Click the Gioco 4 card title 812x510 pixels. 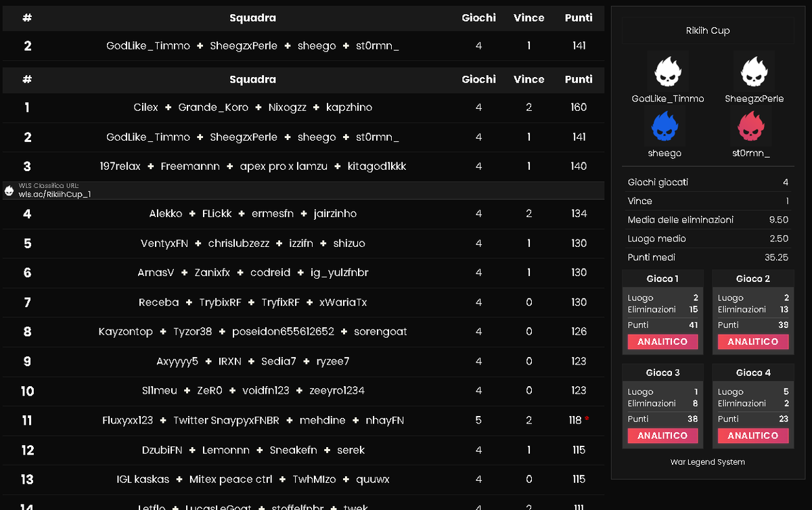point(753,373)
